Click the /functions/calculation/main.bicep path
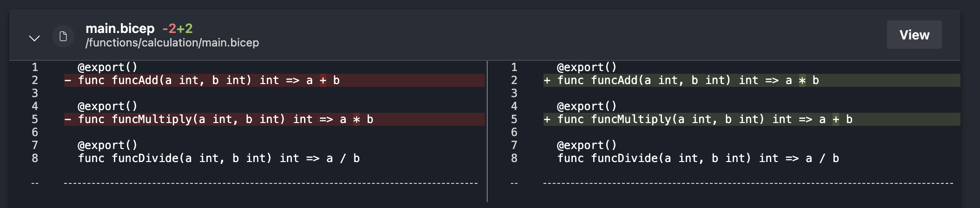The width and height of the screenshot is (980, 208). [172, 43]
